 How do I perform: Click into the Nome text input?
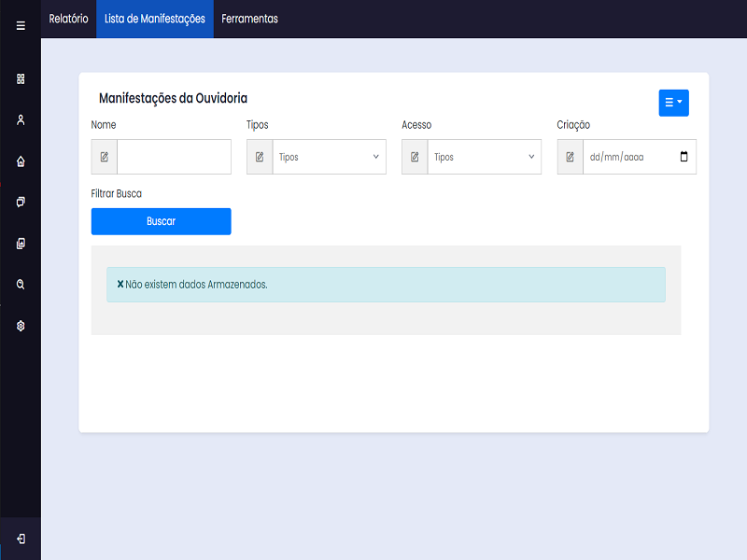[x=174, y=157]
